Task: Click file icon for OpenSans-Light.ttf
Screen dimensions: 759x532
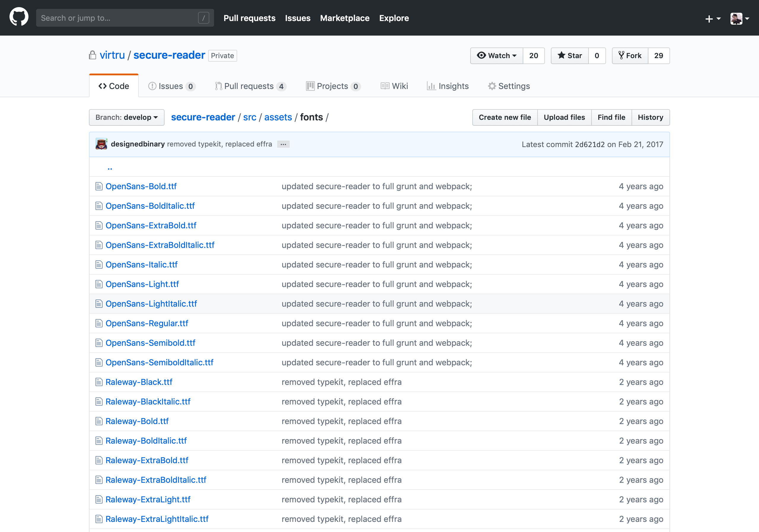Action: click(99, 284)
